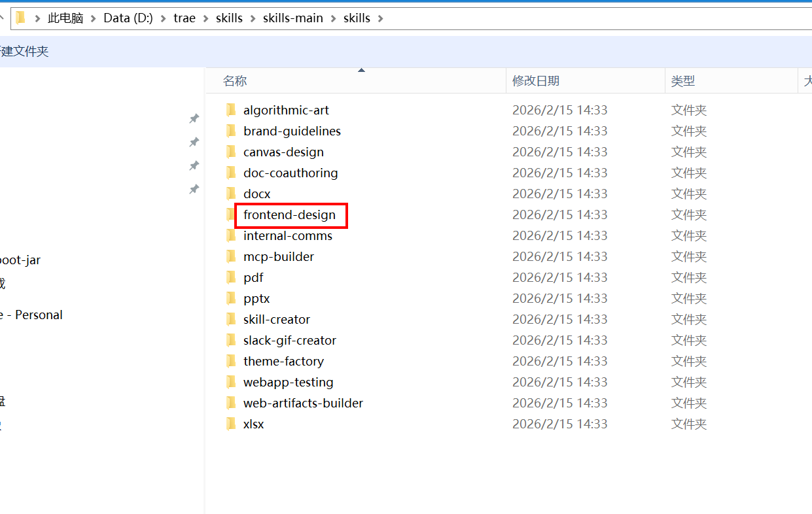
Task: Select the frontend-design folder name
Action: [x=289, y=214]
